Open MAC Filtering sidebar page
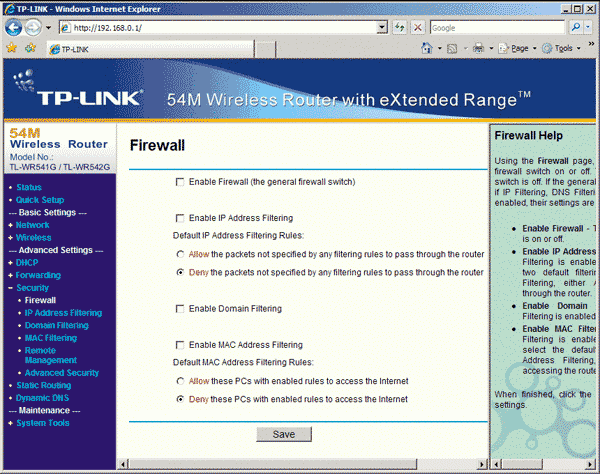 [x=51, y=338]
